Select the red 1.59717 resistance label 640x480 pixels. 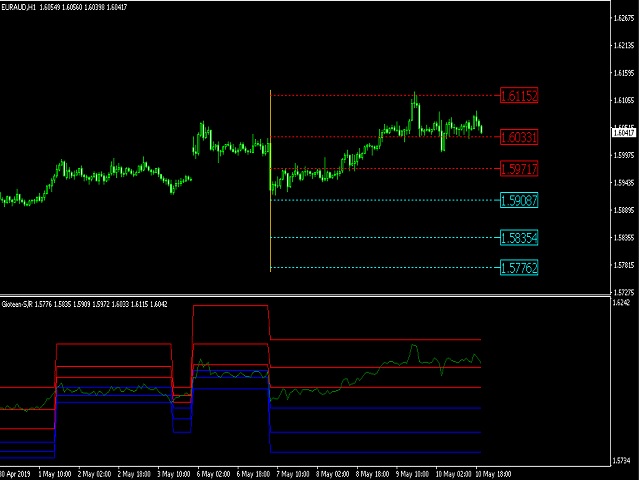(x=519, y=169)
